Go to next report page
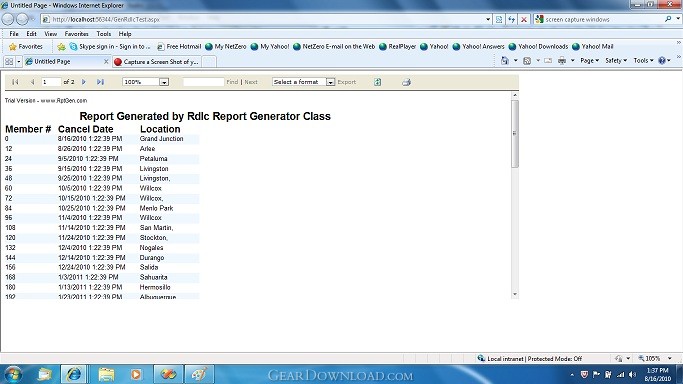Image resolution: width=683 pixels, height=384 pixels. [x=84, y=82]
